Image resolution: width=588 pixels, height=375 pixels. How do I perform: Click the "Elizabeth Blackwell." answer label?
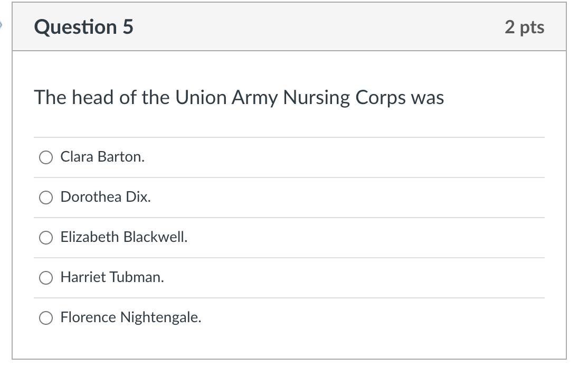(x=124, y=237)
